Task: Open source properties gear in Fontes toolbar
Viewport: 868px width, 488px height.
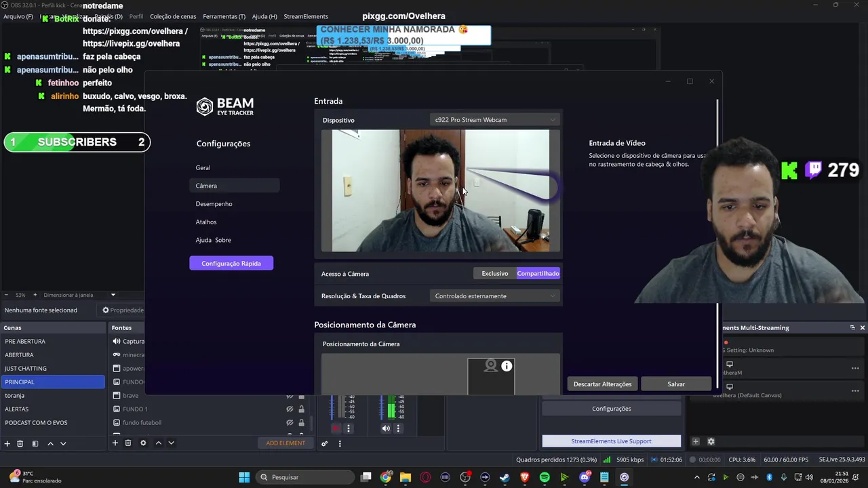Action: tap(143, 443)
